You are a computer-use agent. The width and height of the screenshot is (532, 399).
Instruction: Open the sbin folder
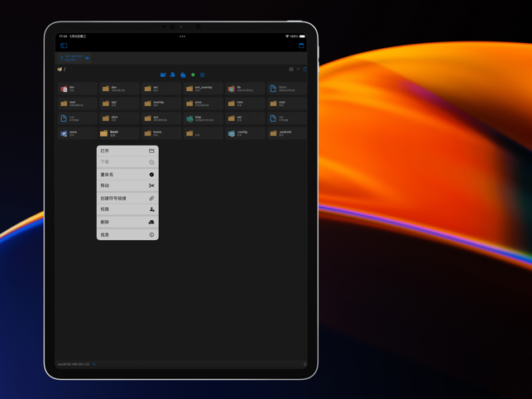click(119, 118)
